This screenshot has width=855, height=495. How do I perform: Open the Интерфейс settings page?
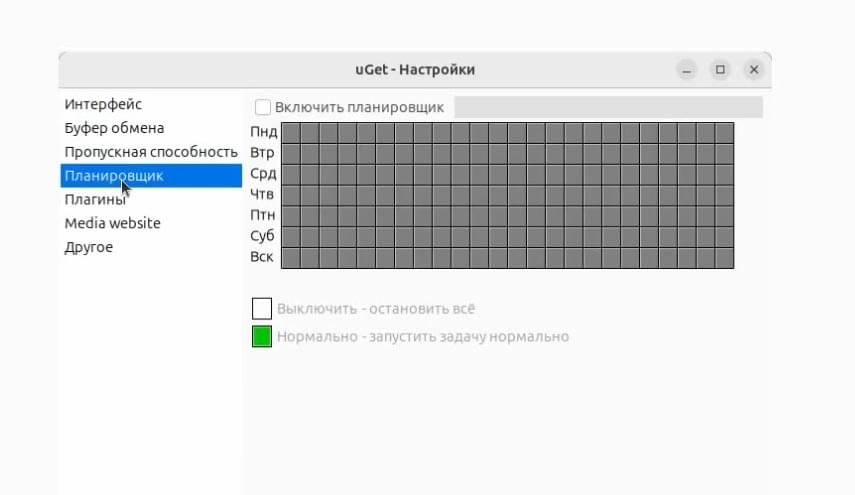pos(151,104)
